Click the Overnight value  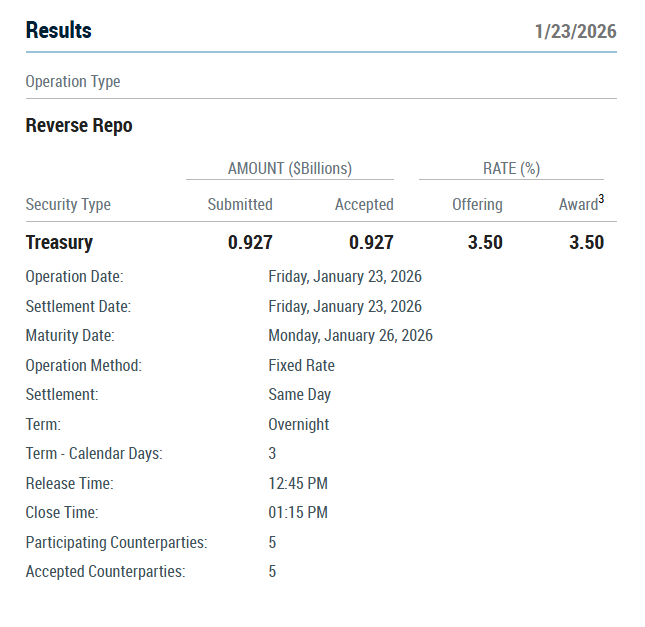pyautogui.click(x=299, y=425)
